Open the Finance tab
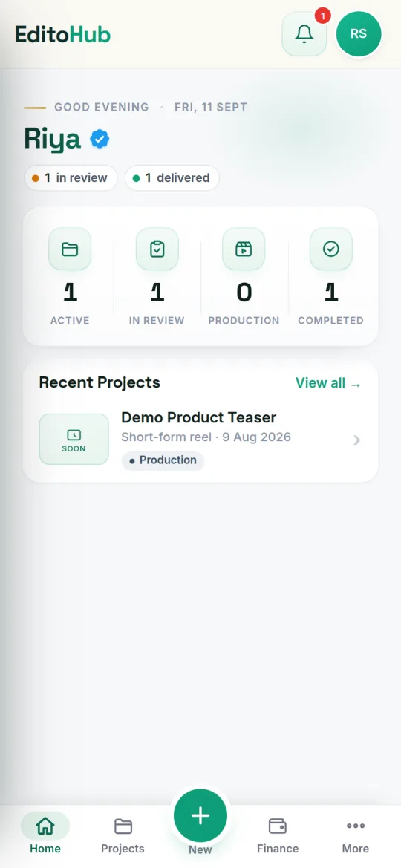Image resolution: width=401 pixels, height=868 pixels. pyautogui.click(x=278, y=835)
